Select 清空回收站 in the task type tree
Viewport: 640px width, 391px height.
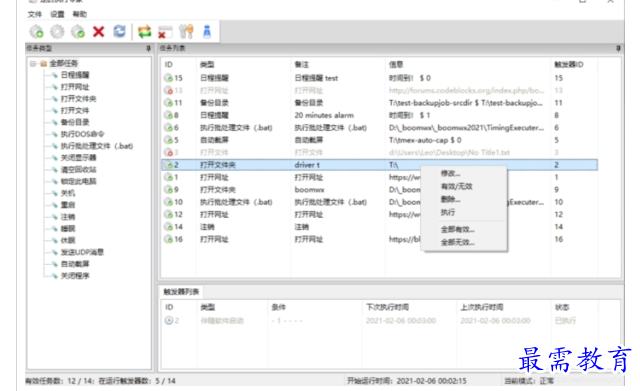(78, 169)
